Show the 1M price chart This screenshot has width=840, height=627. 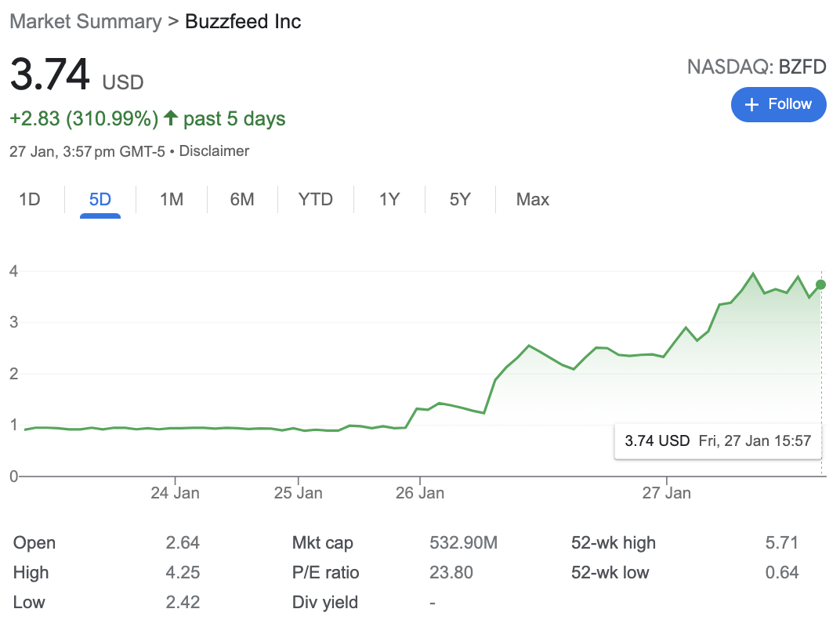[x=172, y=200]
